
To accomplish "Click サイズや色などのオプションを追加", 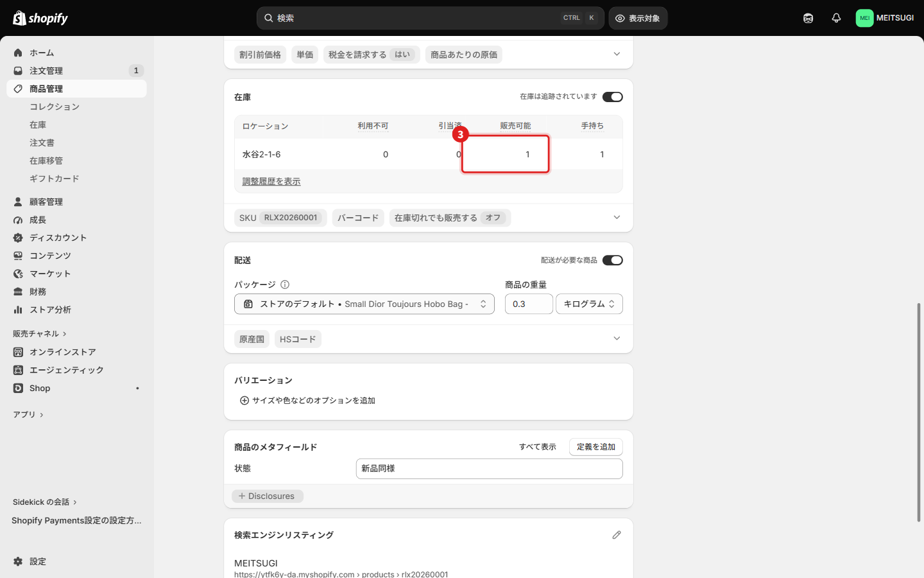I will pyautogui.click(x=307, y=400).
